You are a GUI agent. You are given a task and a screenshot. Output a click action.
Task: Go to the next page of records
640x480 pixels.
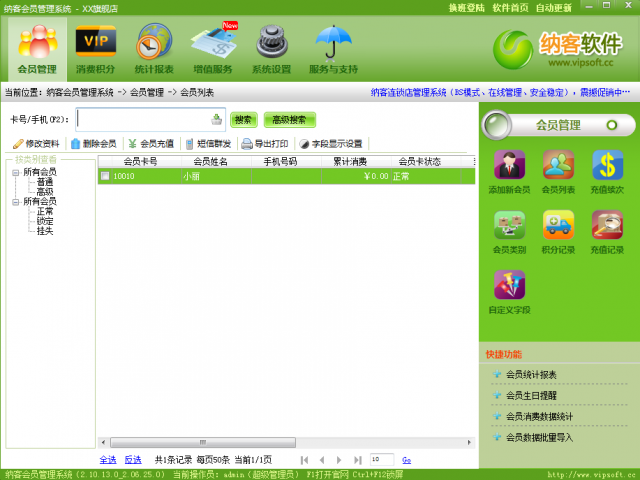339,460
